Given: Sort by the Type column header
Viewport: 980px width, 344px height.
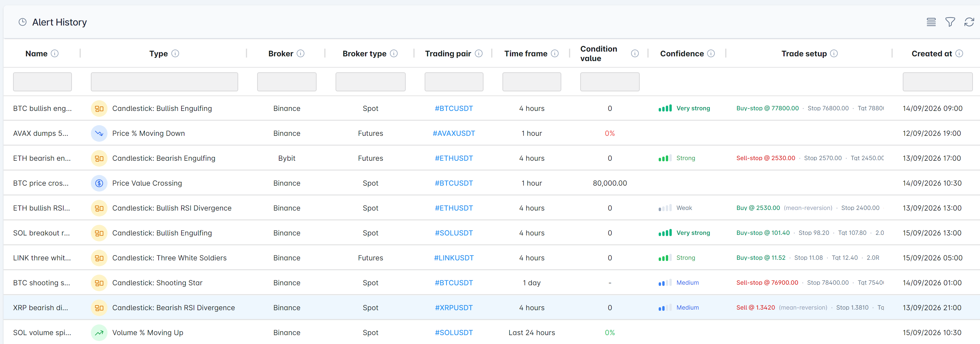Looking at the screenshot, I should tap(159, 54).
